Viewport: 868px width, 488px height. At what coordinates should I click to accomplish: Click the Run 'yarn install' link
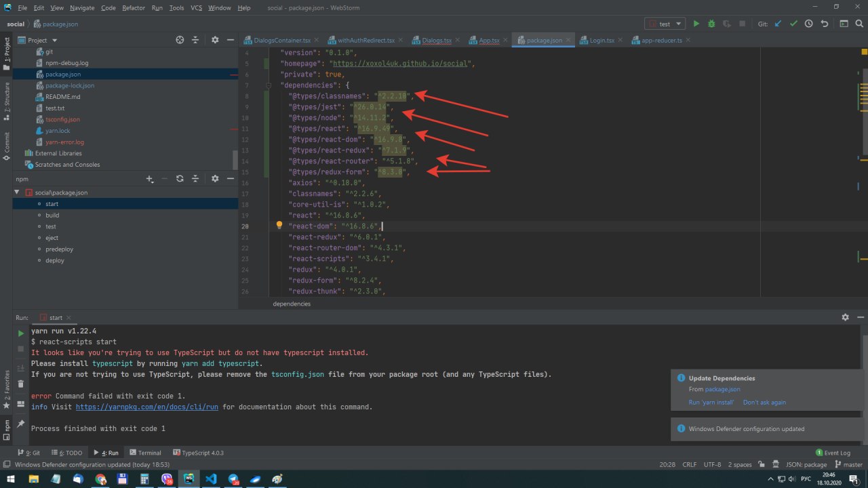(711, 402)
